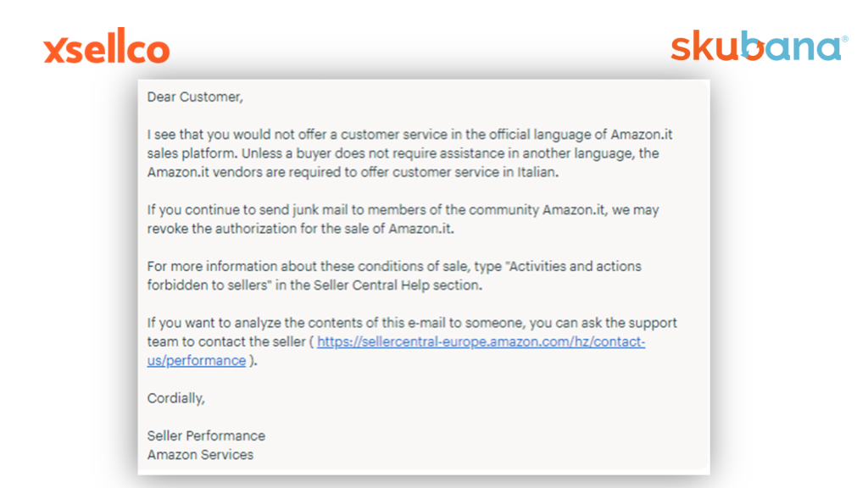Click the 'Amazon Services' signature line
The image size is (868, 488).
[x=200, y=454]
